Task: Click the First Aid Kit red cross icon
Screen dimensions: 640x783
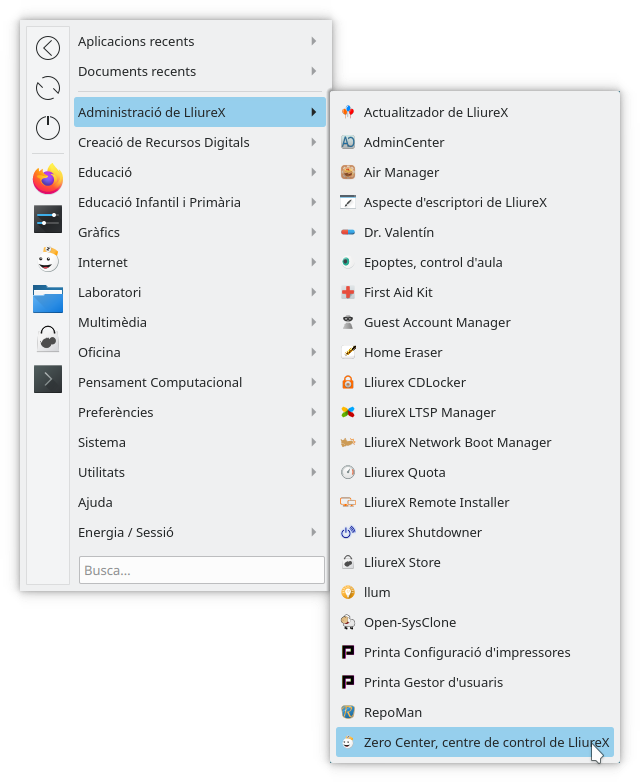Action: click(x=348, y=293)
